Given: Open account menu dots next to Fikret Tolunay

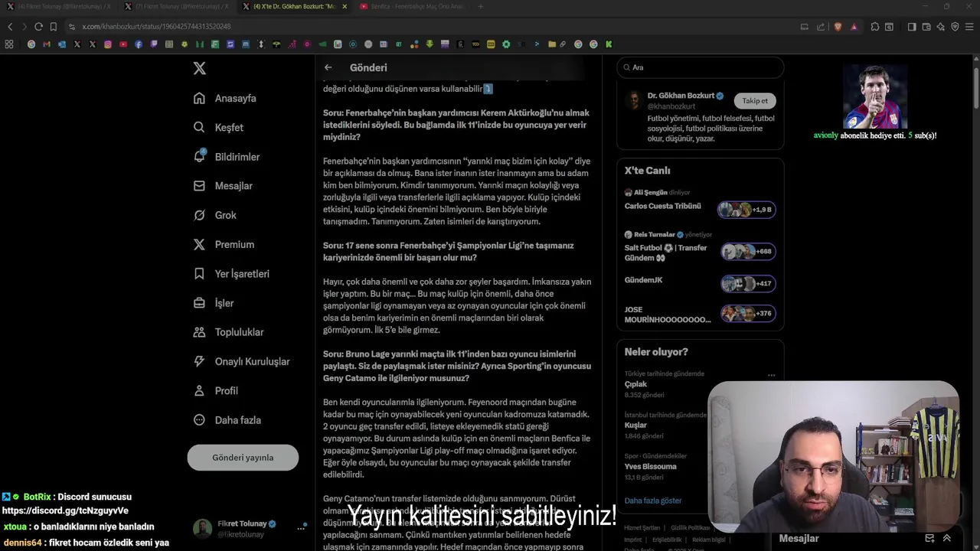Looking at the screenshot, I should point(302,527).
